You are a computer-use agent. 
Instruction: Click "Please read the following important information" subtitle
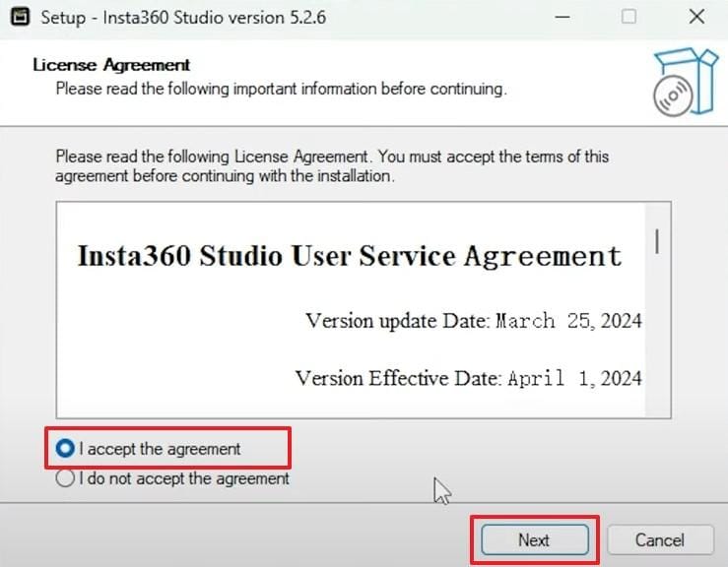point(282,89)
